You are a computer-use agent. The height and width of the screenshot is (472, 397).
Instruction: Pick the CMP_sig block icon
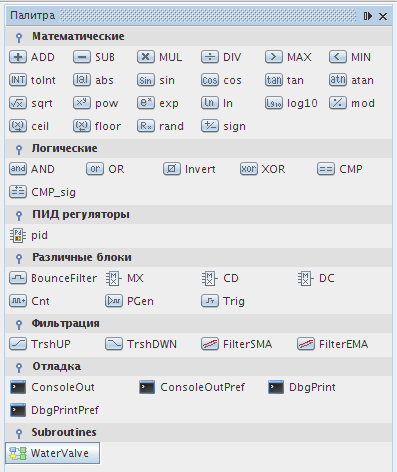coord(18,192)
